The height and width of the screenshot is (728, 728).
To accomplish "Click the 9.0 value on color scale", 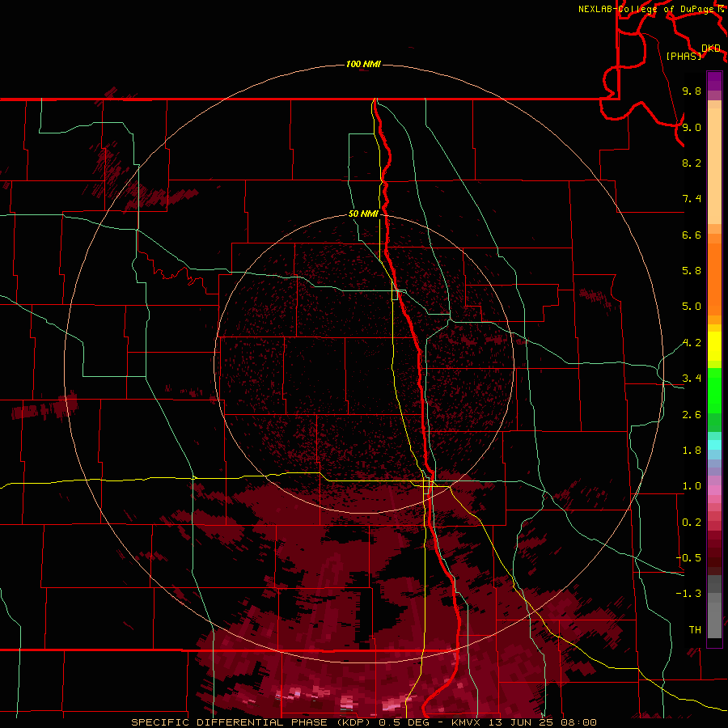I will click(692, 127).
